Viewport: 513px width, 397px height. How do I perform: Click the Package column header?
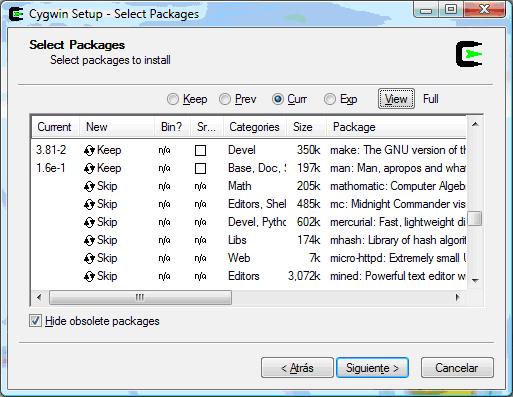tap(396, 127)
